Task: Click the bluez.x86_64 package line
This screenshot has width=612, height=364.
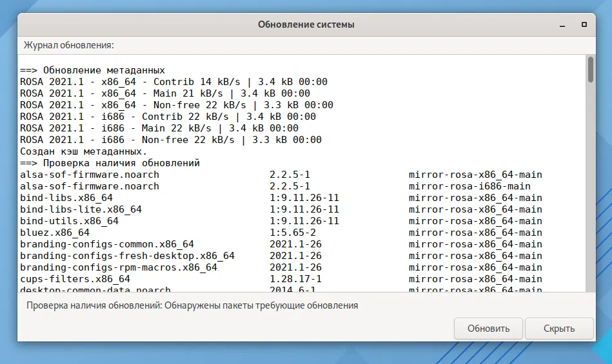Action: (55, 233)
